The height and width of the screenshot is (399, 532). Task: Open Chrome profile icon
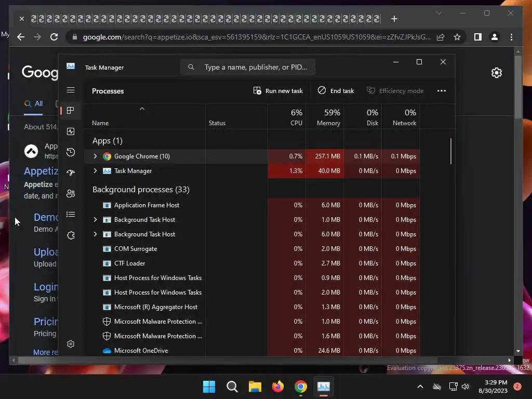click(x=495, y=37)
